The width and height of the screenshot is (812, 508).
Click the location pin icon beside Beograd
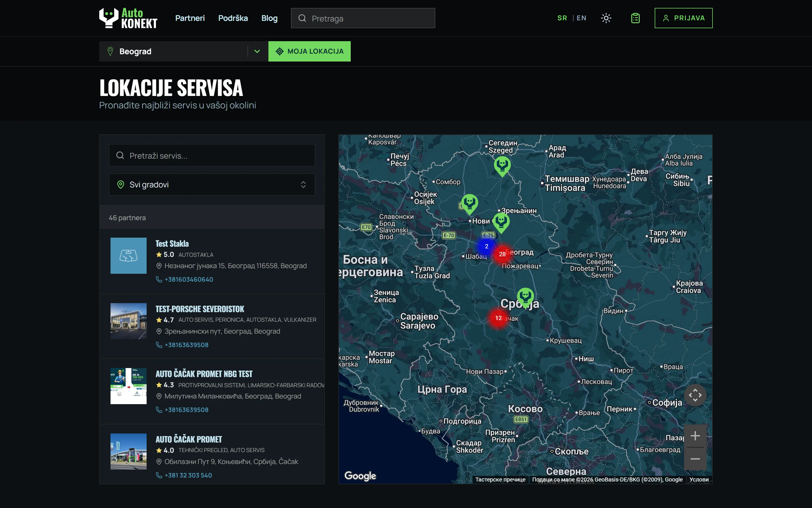[x=110, y=51]
